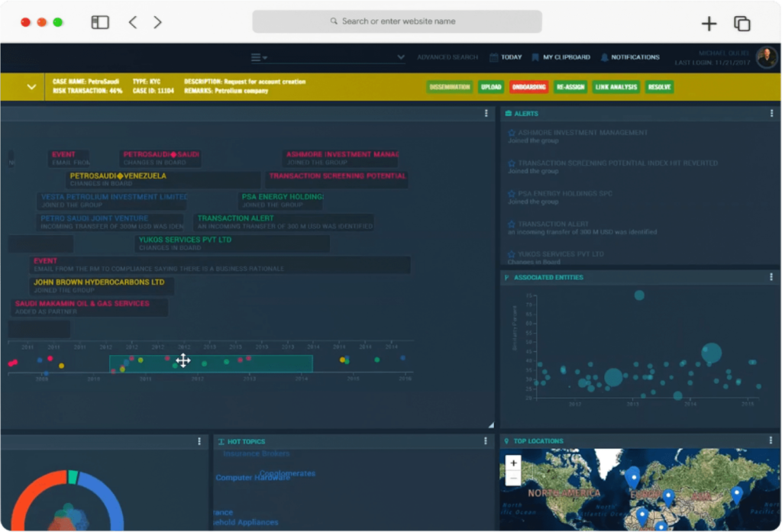Click the largest bubble in Associated Entities chart
The height and width of the screenshot is (532, 782).
(711, 353)
